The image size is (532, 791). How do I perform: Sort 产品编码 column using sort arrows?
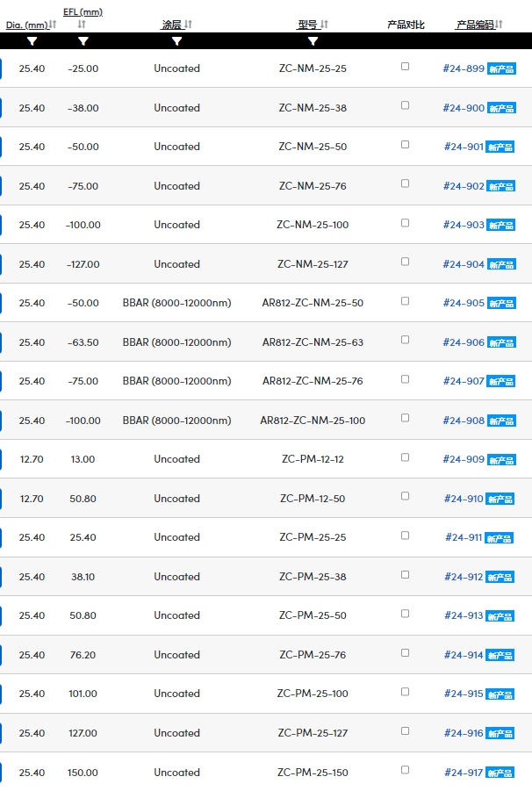pos(499,25)
